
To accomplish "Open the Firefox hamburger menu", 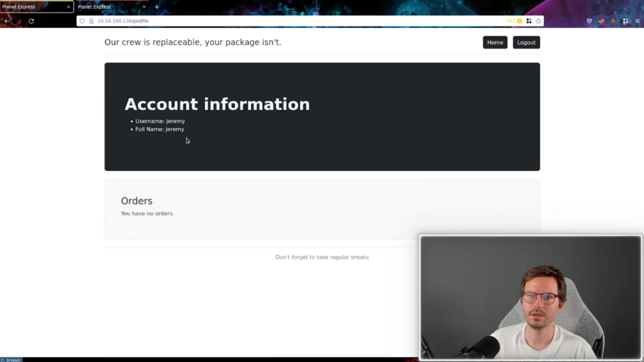I will pos(638,21).
